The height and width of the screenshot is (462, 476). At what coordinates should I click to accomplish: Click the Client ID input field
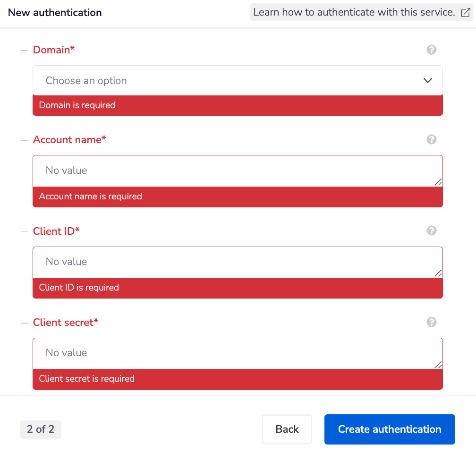(231, 262)
